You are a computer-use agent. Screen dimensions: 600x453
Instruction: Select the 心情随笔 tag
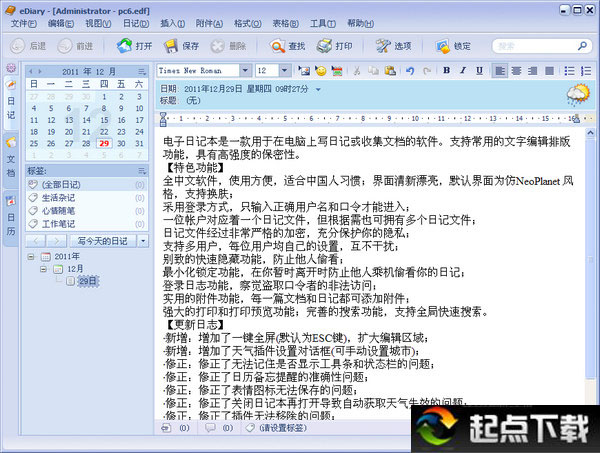pyautogui.click(x=87, y=211)
